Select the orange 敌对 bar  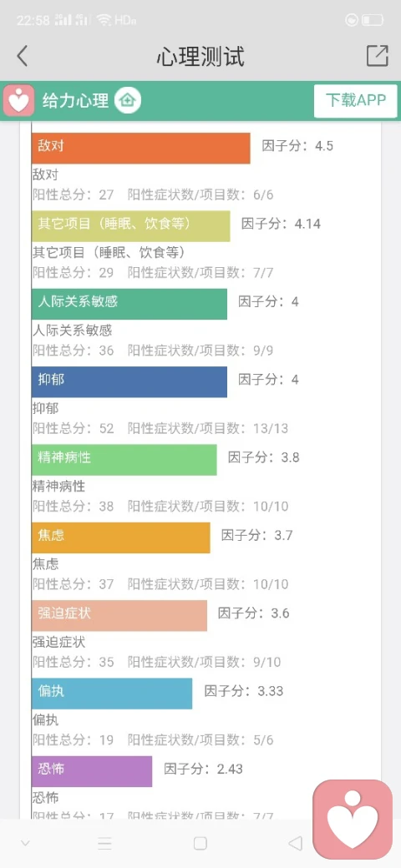[140, 148]
